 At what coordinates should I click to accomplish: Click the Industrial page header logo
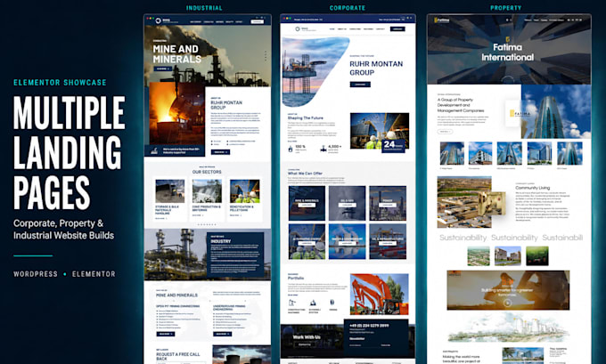tap(167, 20)
